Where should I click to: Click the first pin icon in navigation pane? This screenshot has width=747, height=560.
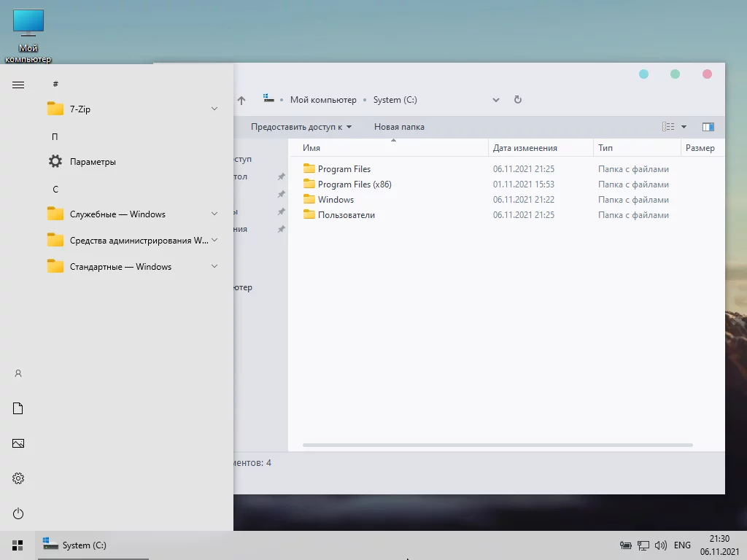click(282, 176)
